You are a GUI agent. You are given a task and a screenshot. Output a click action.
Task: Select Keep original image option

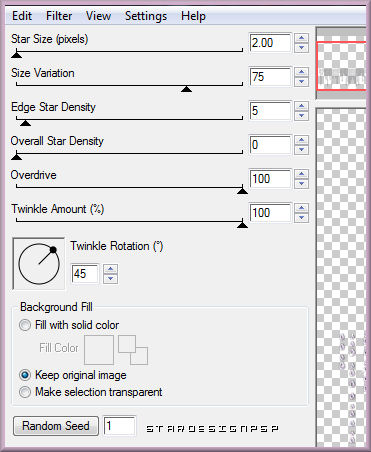point(25,375)
